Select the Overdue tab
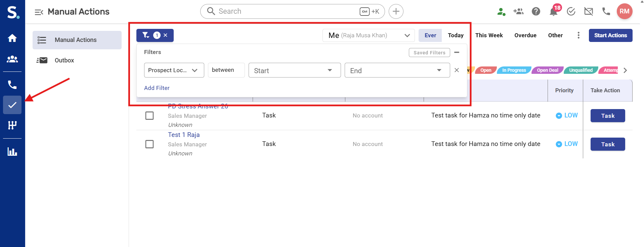Image resolution: width=644 pixels, height=247 pixels. pos(525,35)
